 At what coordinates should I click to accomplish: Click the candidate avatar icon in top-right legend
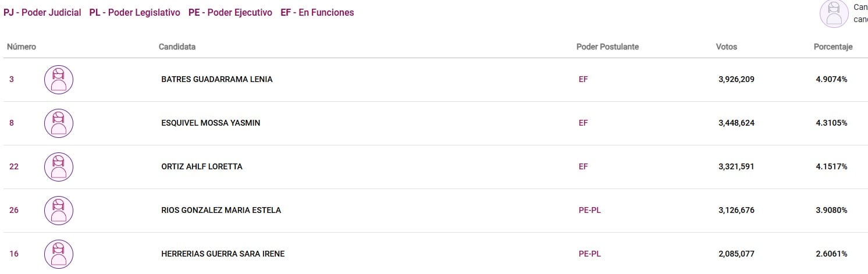point(834,13)
